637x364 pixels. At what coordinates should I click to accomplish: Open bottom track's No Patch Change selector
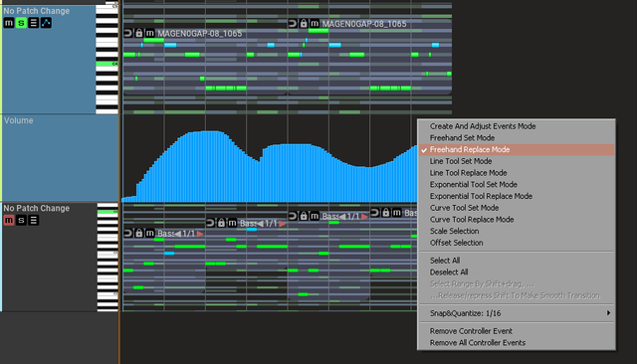pos(37,208)
